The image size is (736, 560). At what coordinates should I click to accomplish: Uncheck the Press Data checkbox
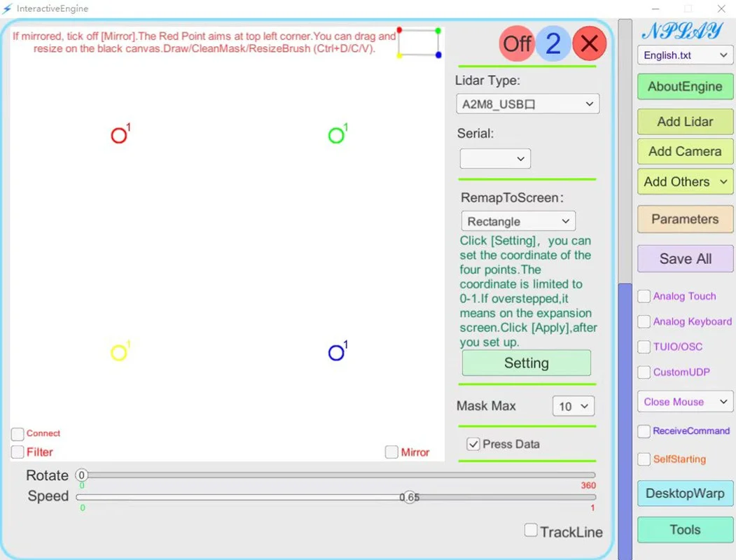(473, 444)
